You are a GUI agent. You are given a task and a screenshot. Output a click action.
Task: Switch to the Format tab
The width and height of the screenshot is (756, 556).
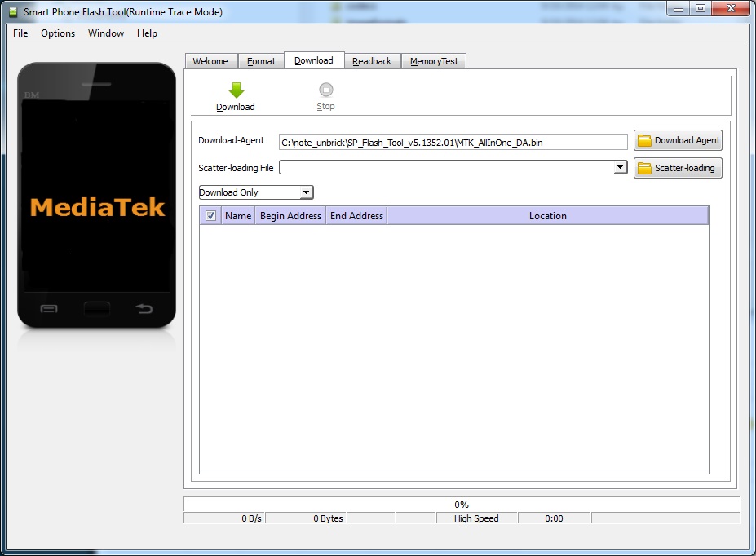pos(261,61)
